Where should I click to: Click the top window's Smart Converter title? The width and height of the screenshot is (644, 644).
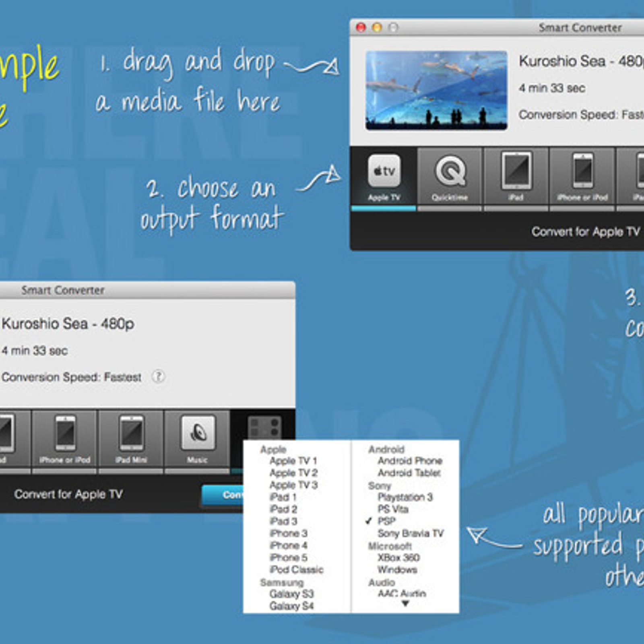580,28
